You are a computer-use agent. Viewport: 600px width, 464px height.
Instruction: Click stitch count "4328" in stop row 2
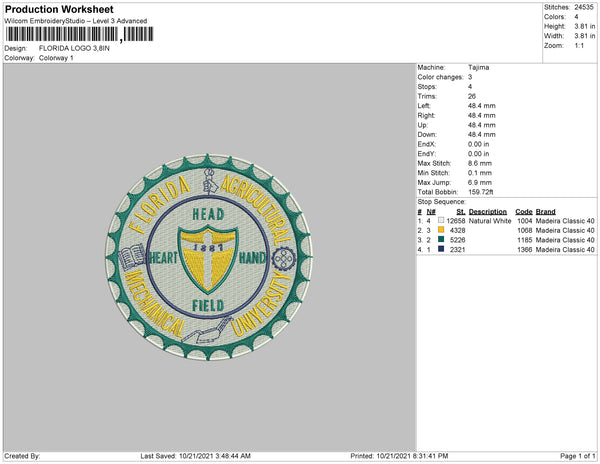[x=458, y=230]
